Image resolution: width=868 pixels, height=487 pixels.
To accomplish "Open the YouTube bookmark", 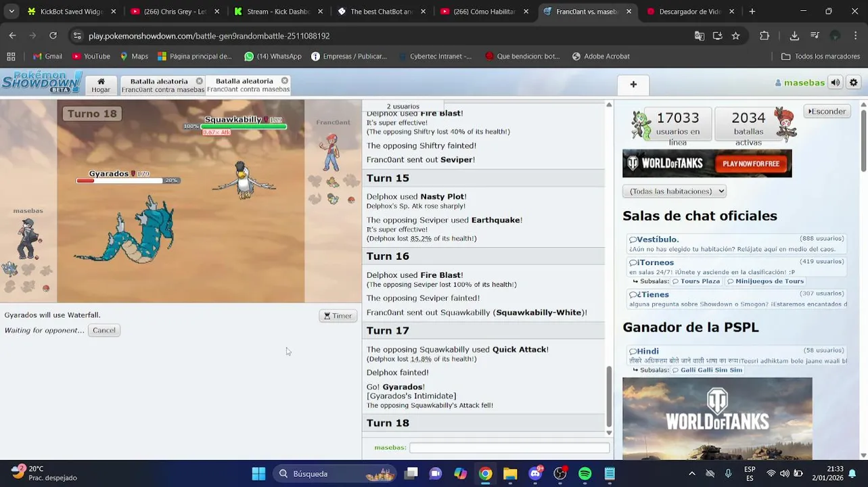I will tap(91, 56).
